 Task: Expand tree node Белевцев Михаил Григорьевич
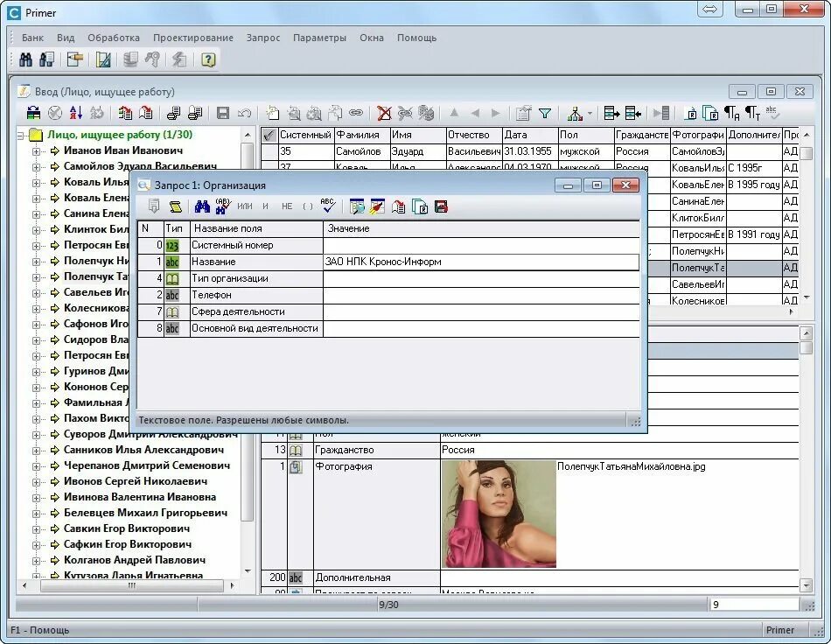click(36, 513)
